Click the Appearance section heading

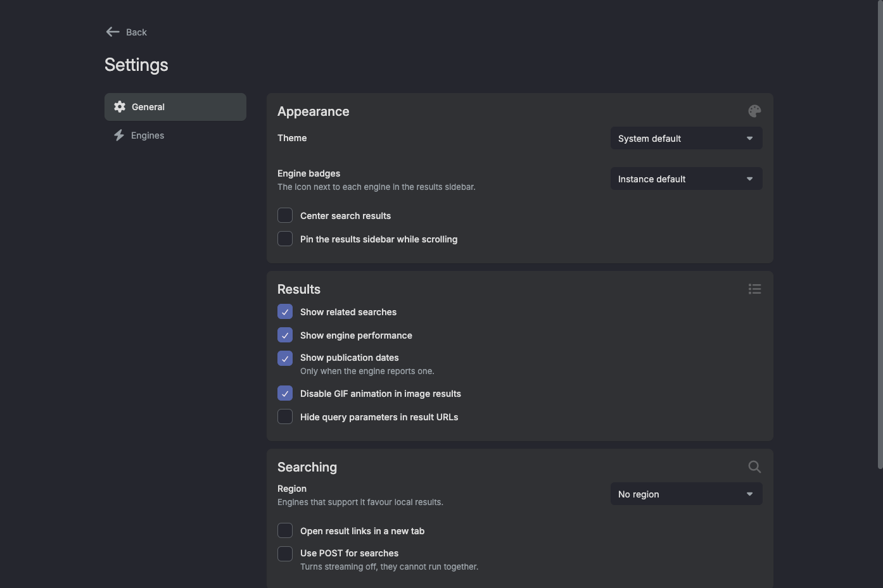[314, 111]
